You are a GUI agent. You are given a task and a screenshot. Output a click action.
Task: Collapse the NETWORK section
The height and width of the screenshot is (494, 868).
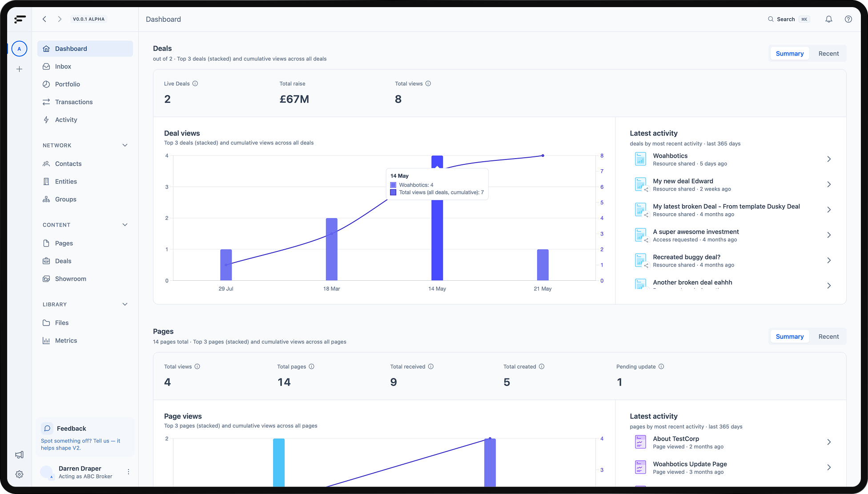pos(125,145)
